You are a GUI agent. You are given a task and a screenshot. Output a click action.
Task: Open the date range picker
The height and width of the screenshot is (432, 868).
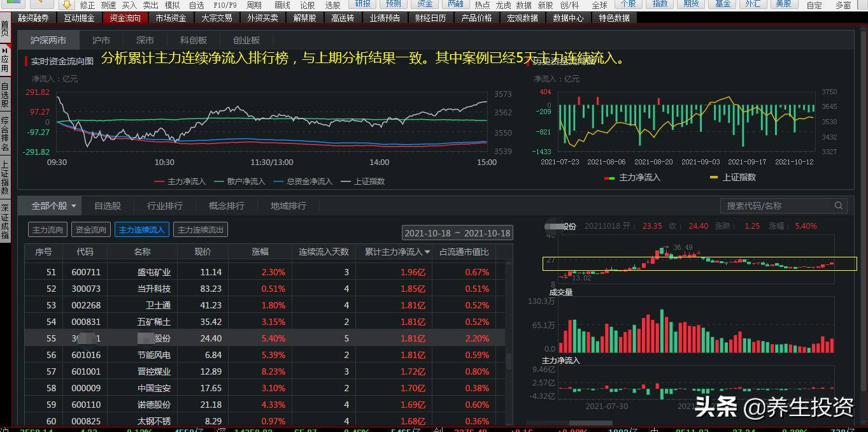coord(457,233)
